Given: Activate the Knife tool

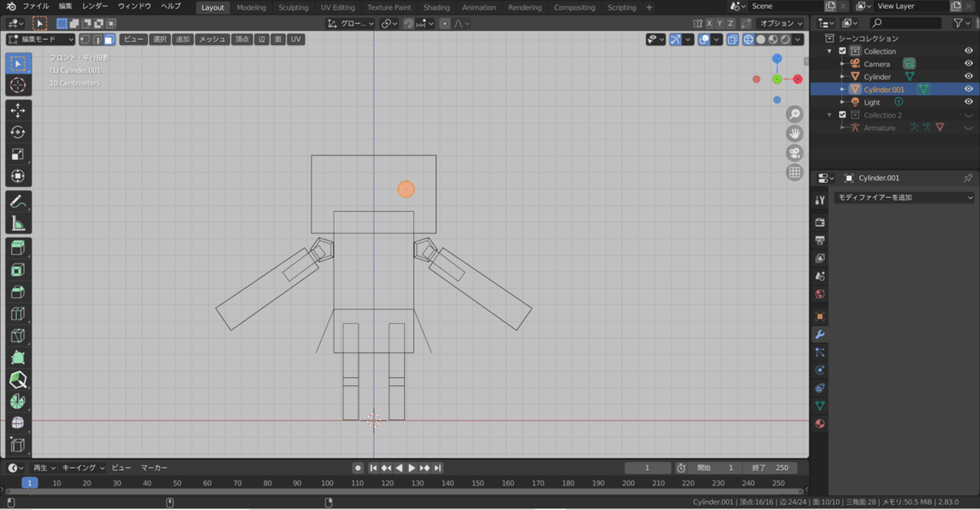Looking at the screenshot, I should click(18, 335).
